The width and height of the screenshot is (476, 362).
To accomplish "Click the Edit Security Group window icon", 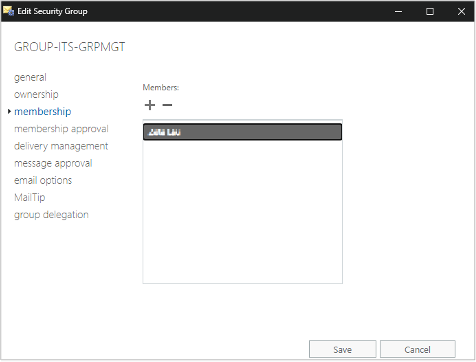I will (8, 11).
